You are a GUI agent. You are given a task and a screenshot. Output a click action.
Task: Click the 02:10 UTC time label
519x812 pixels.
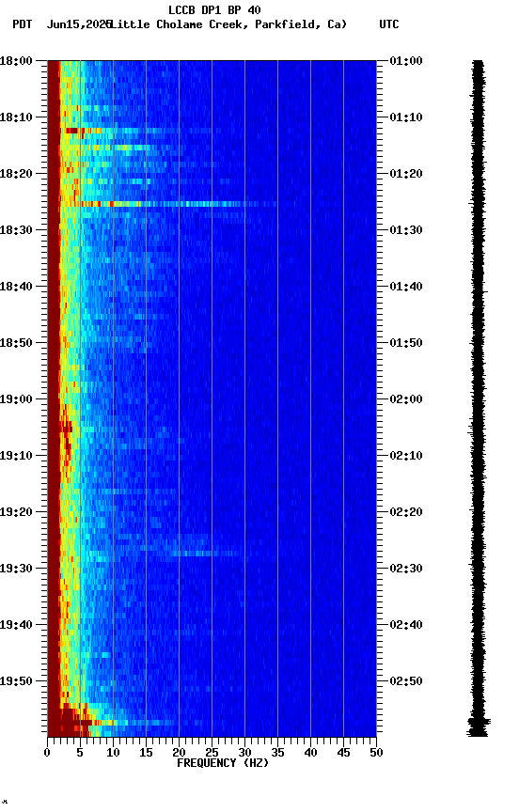406,456
